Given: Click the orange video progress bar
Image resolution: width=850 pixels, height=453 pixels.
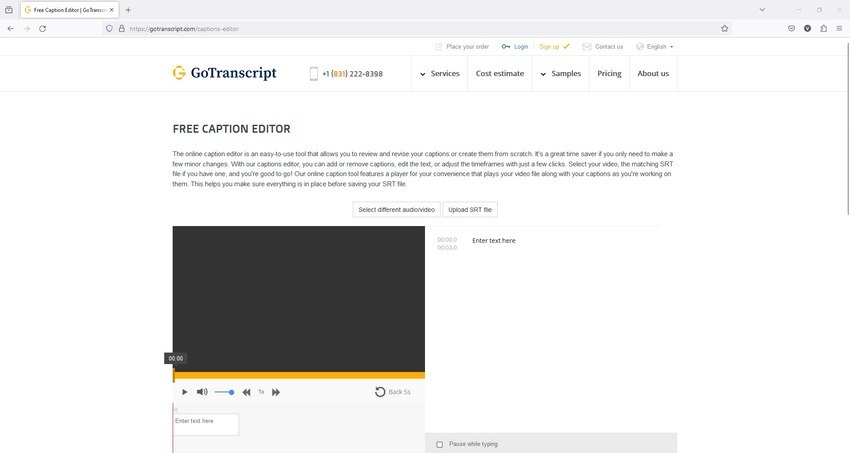Looking at the screenshot, I should point(299,375).
